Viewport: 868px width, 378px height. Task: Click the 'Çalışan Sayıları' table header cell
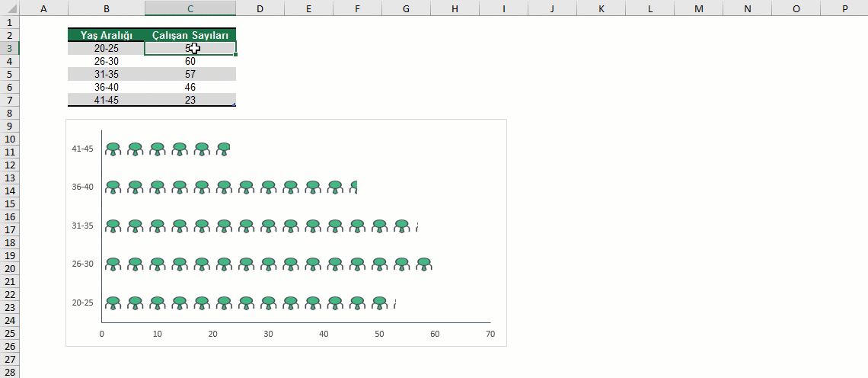(190, 35)
